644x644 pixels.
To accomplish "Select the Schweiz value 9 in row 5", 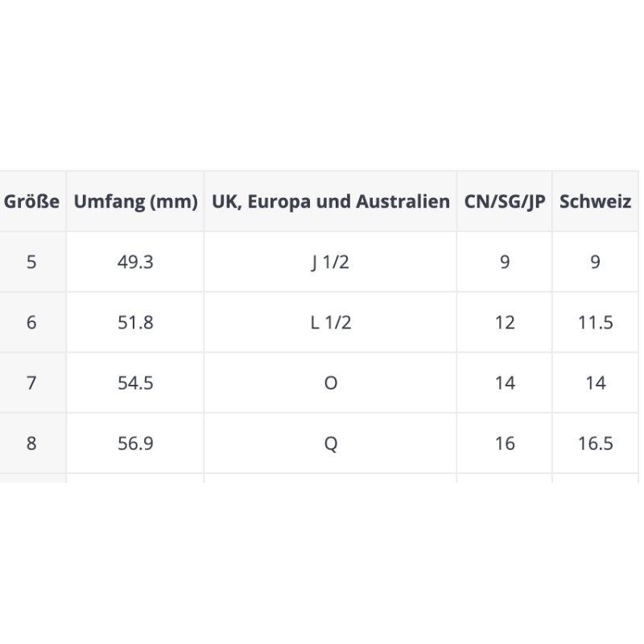I will [x=596, y=262].
